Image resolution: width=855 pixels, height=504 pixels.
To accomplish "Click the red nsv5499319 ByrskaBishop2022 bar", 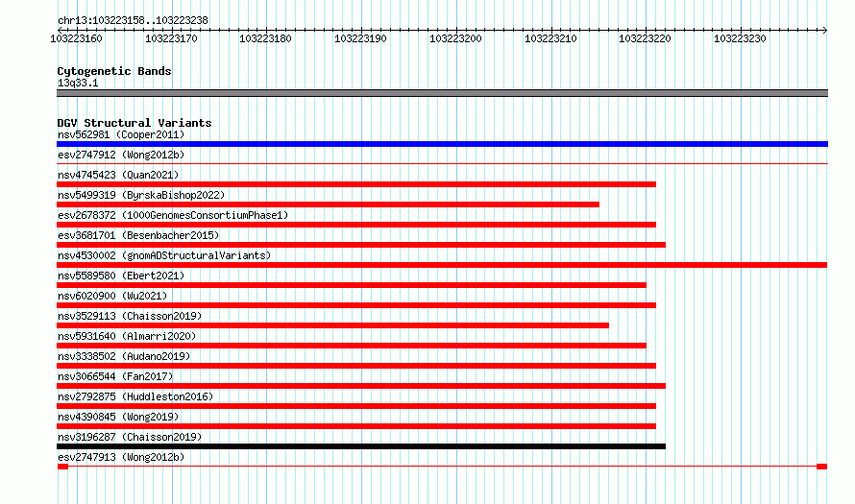I will point(328,204).
